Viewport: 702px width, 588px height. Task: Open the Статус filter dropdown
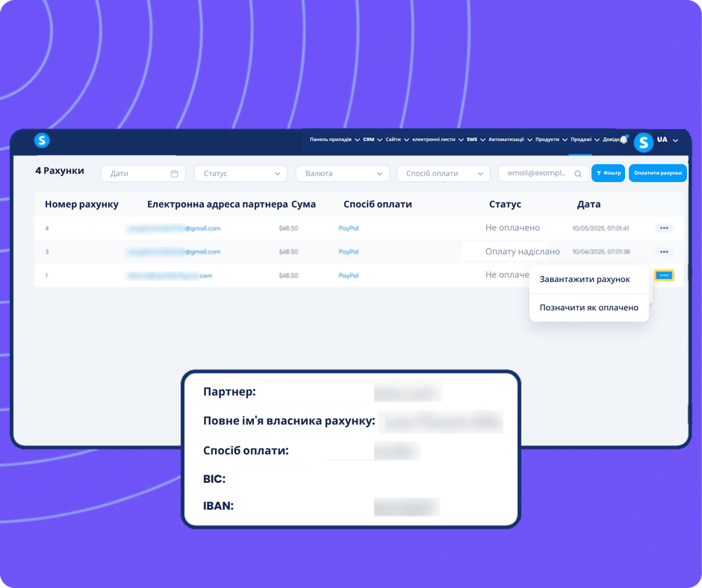240,174
